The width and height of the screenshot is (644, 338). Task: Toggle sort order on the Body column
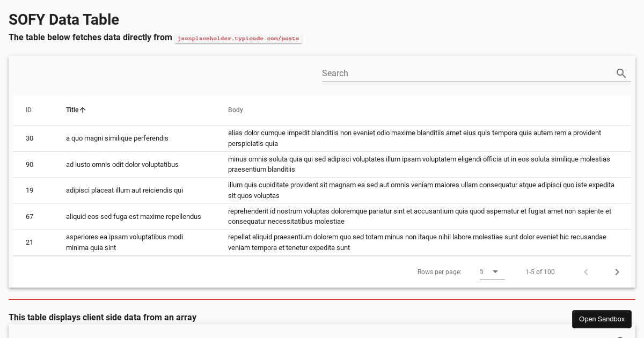click(236, 110)
